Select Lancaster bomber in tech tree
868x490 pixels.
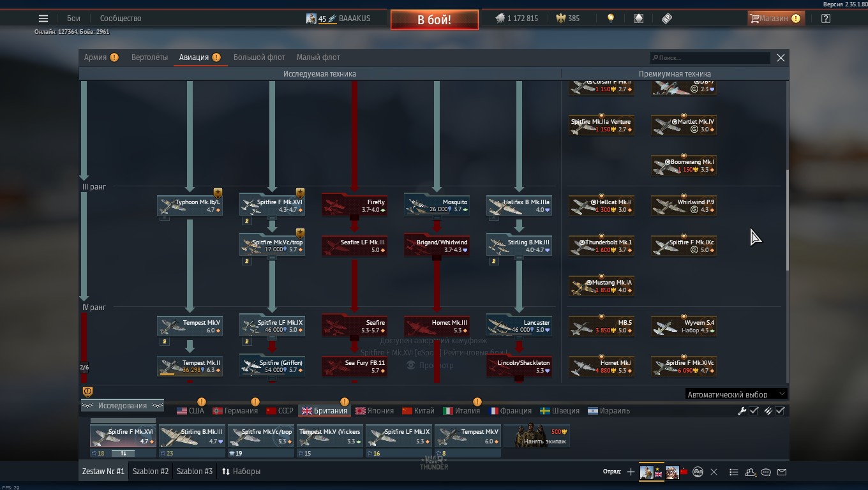click(x=519, y=326)
